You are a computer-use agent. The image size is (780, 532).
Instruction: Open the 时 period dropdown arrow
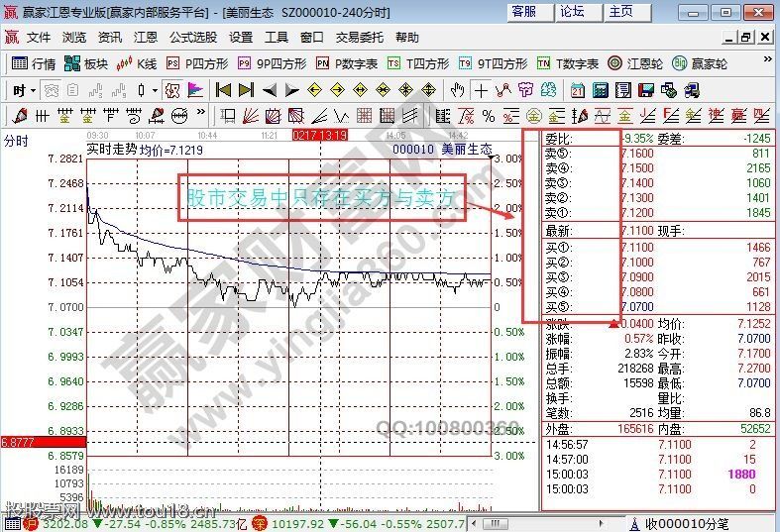pos(34,91)
